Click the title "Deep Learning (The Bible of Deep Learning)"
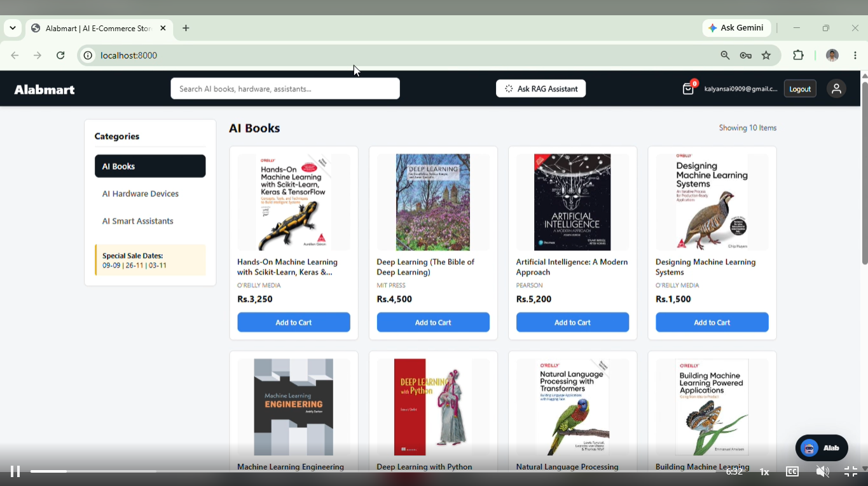Viewport: 868px width, 486px height. pyautogui.click(x=425, y=267)
